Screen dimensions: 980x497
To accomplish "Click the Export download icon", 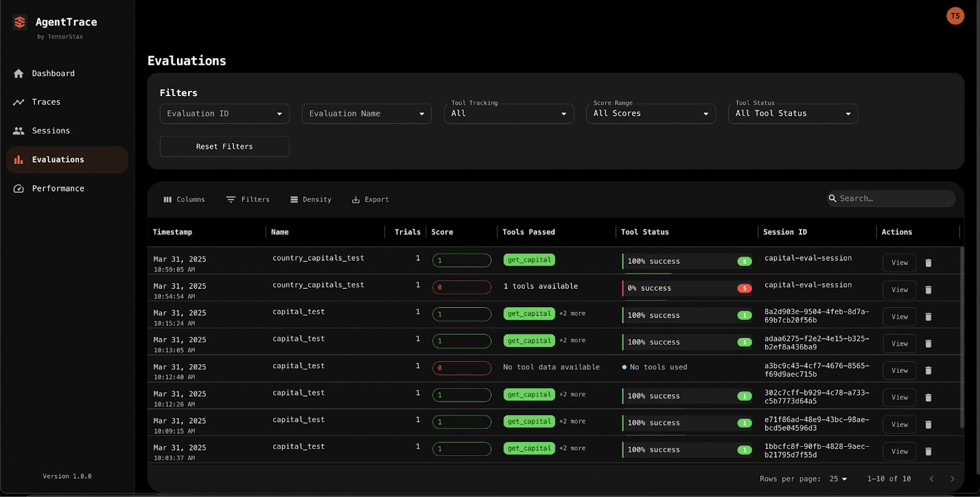I will pyautogui.click(x=356, y=200).
